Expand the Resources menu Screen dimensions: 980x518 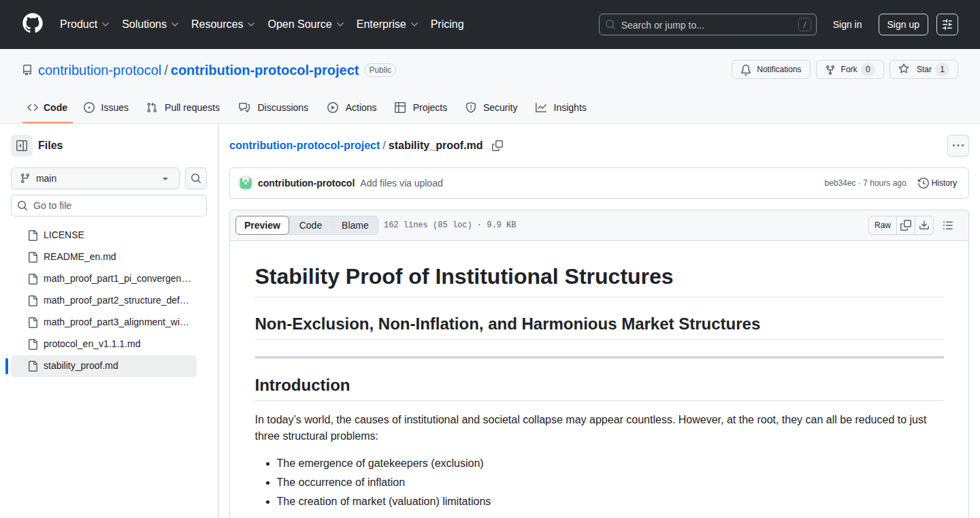coord(223,24)
